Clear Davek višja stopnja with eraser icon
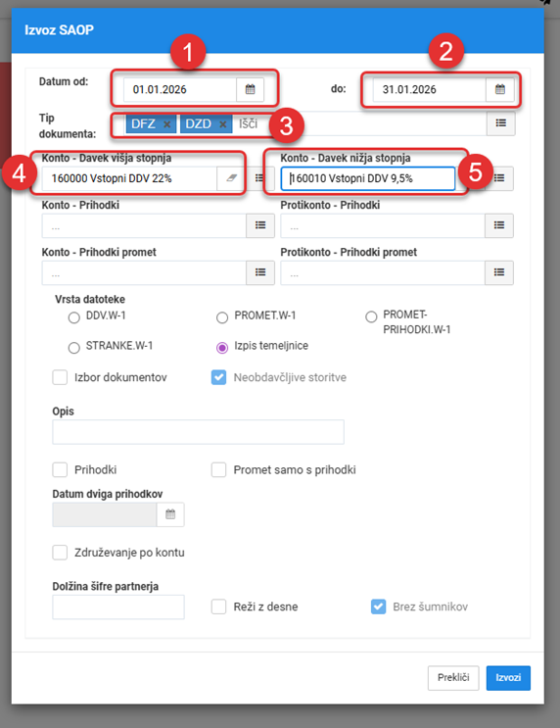This screenshot has width=560, height=728. pyautogui.click(x=231, y=178)
